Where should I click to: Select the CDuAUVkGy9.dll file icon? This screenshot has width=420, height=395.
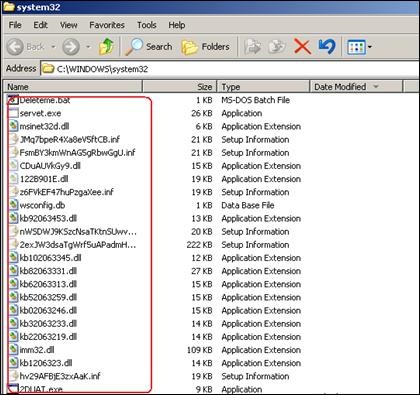pos(13,166)
